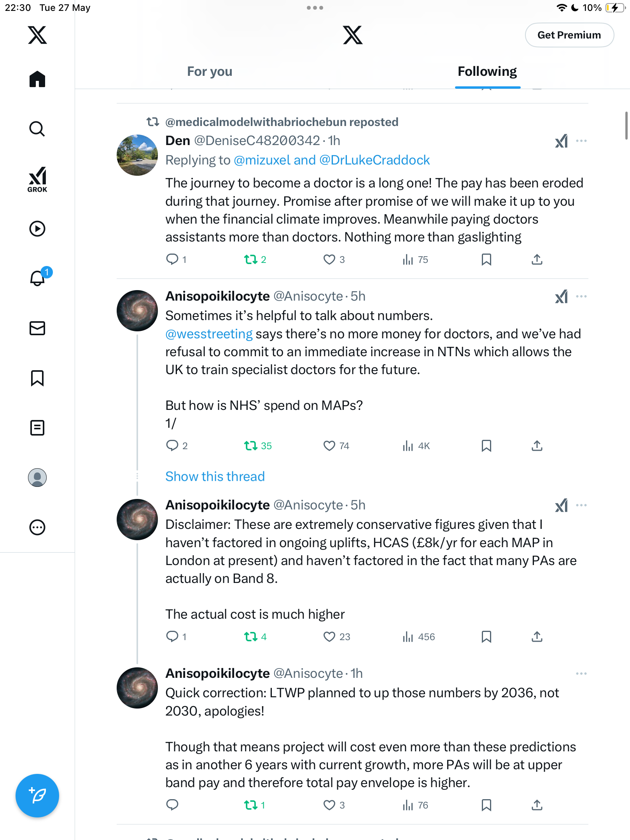Open the notifications bell

38,278
